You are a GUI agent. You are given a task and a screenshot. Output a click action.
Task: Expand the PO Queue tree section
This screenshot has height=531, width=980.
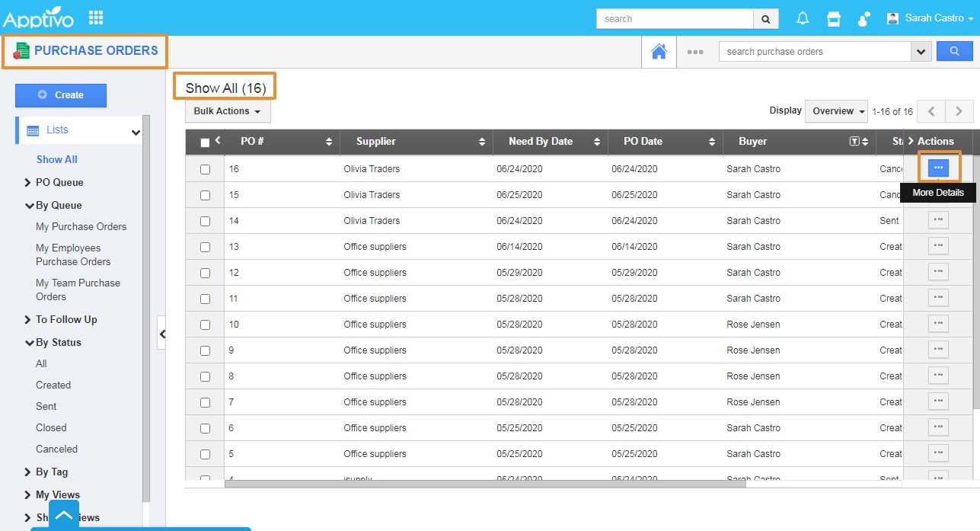coord(28,183)
